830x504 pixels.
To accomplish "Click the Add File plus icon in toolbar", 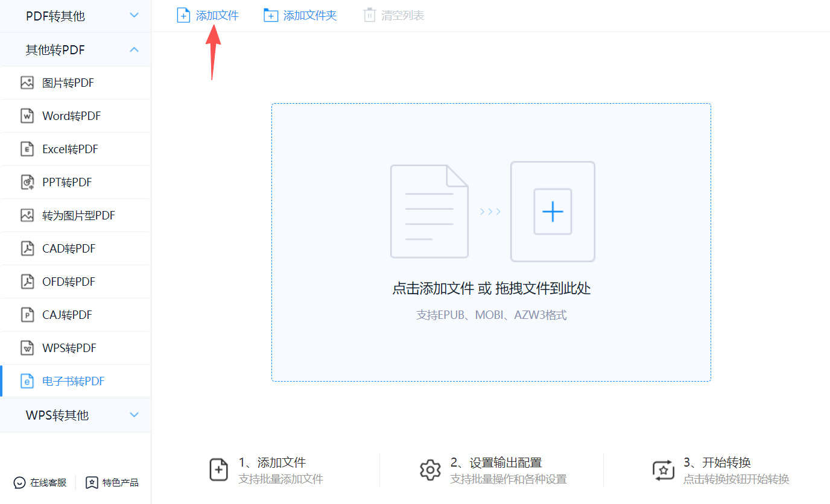I will click(183, 16).
